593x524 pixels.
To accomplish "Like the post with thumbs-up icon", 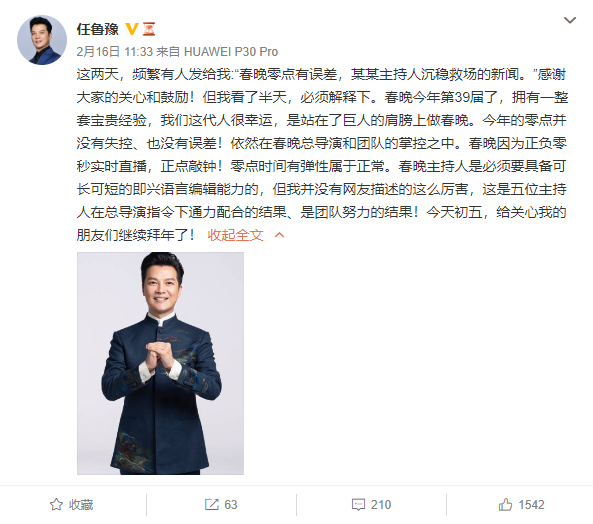I will 505,504.
